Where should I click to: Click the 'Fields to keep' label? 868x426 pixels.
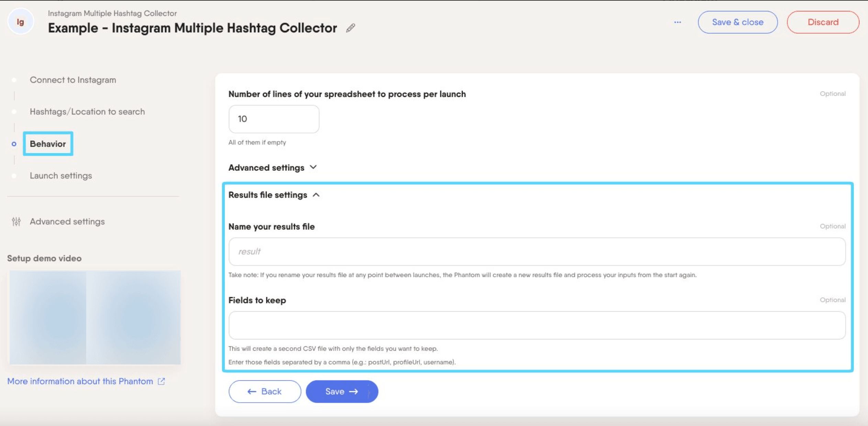[x=257, y=300]
